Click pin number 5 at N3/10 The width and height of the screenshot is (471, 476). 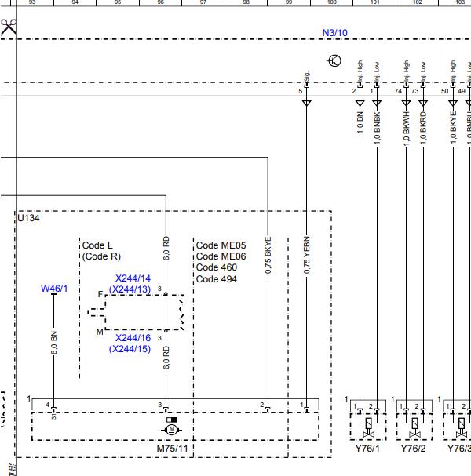300,91
